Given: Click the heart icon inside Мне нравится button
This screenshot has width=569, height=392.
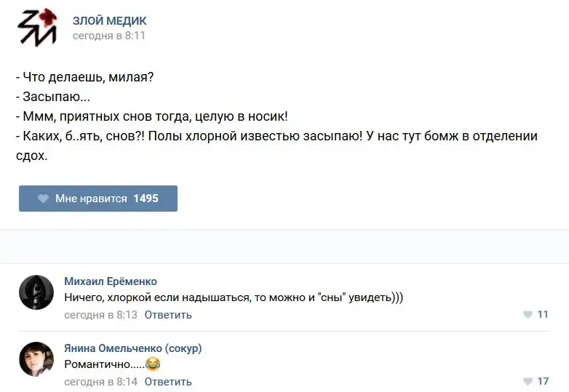Looking at the screenshot, I should pos(43,199).
